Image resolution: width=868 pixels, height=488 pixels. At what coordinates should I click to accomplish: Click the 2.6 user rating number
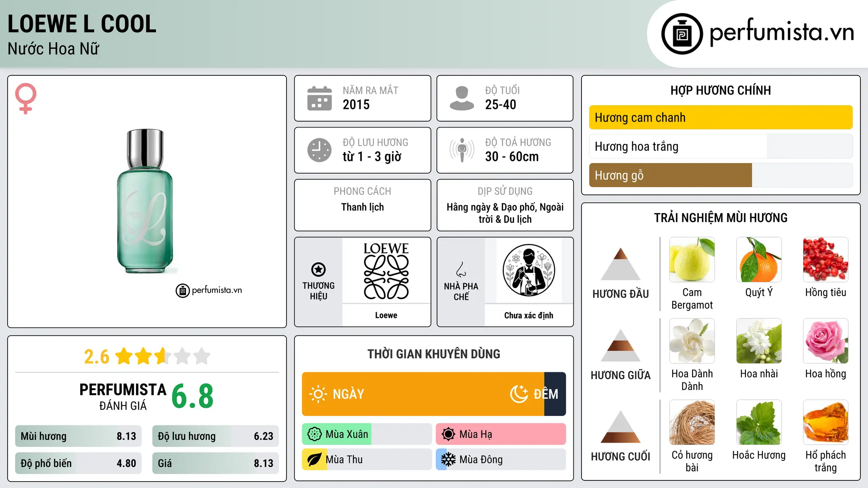click(x=97, y=357)
